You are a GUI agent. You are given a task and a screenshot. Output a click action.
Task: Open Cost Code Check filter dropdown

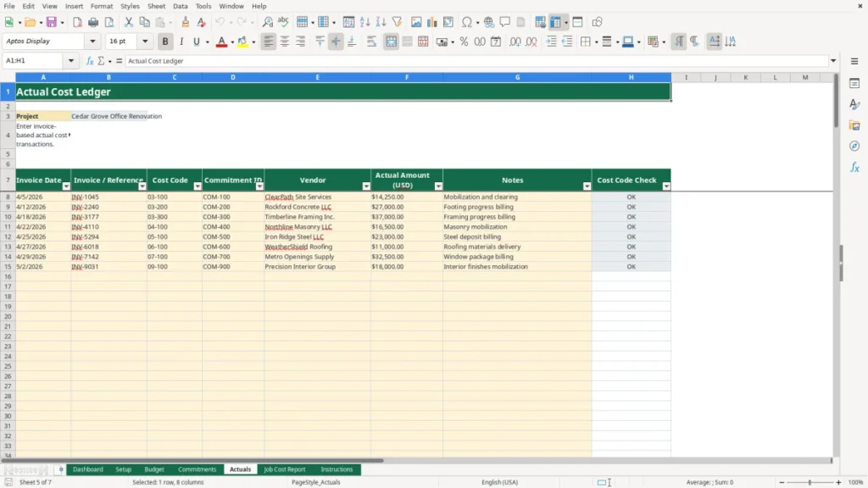tap(666, 186)
